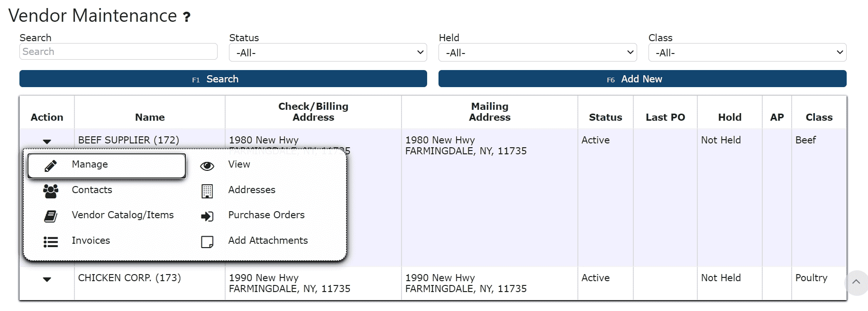Click the Invoices list icon
The height and width of the screenshot is (311, 868).
click(x=51, y=242)
